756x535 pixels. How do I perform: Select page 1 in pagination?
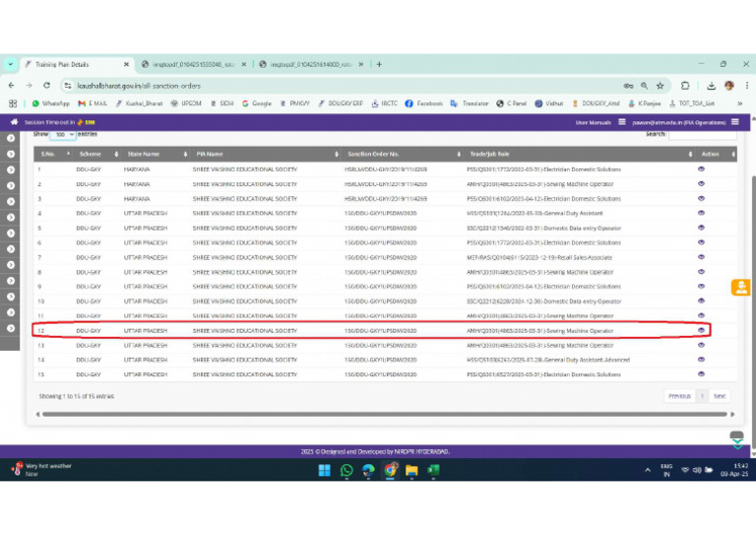pos(702,396)
